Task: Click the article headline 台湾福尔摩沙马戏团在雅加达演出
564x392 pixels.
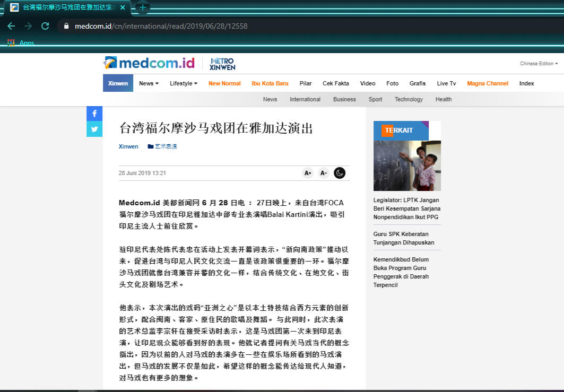Action: click(216, 128)
